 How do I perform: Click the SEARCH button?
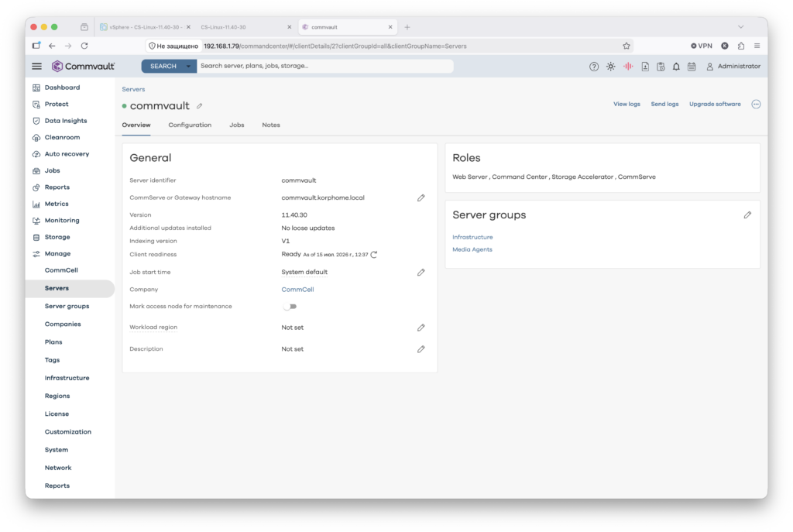pos(163,67)
